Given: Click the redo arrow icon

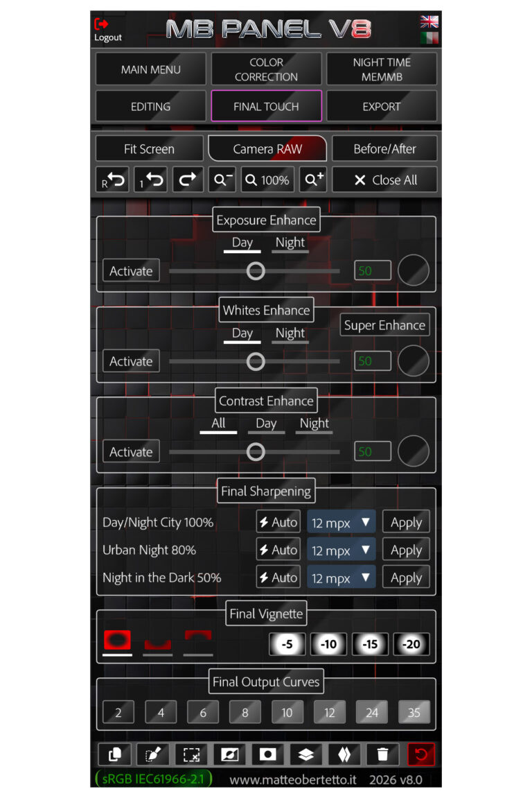Looking at the screenshot, I should click(188, 180).
